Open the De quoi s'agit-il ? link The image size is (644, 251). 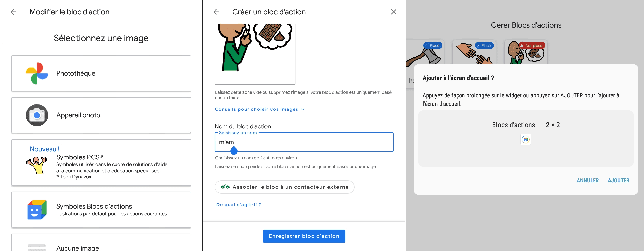coord(238,204)
